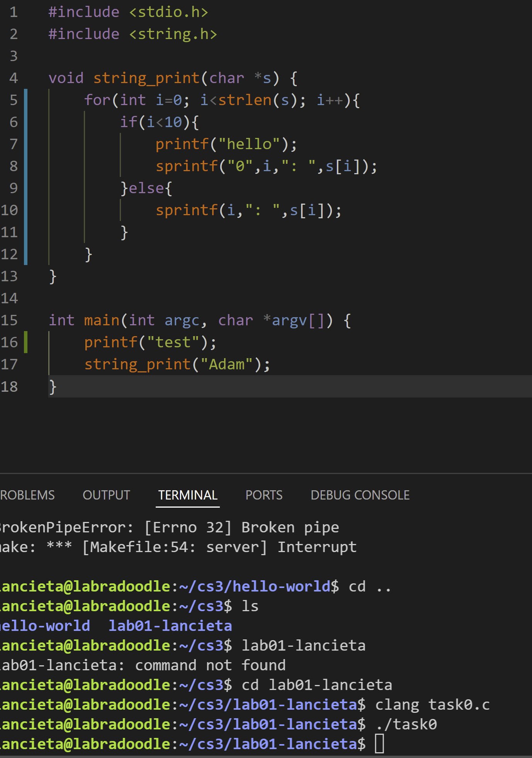Click the blue modified-lines gutter bar at line 8
This screenshot has height=758, width=532.
25,166
